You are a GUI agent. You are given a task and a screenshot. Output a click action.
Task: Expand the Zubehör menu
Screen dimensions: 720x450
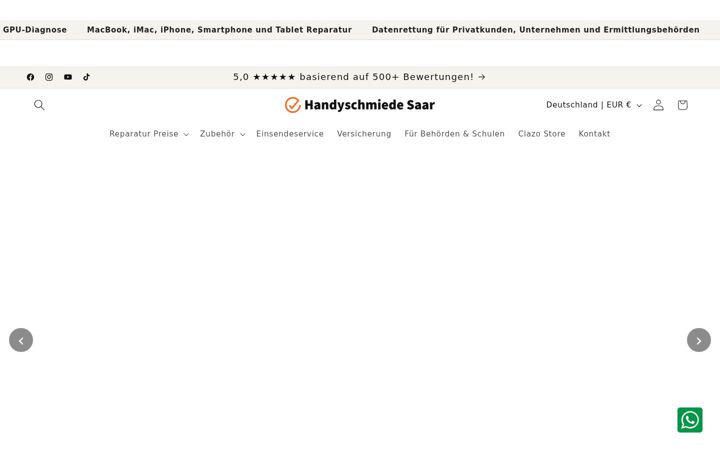click(222, 134)
